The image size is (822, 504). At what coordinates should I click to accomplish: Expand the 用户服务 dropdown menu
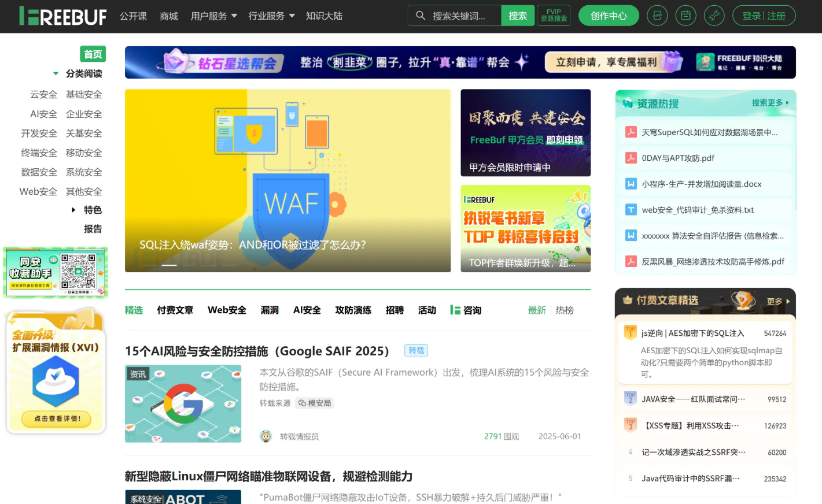coord(213,16)
